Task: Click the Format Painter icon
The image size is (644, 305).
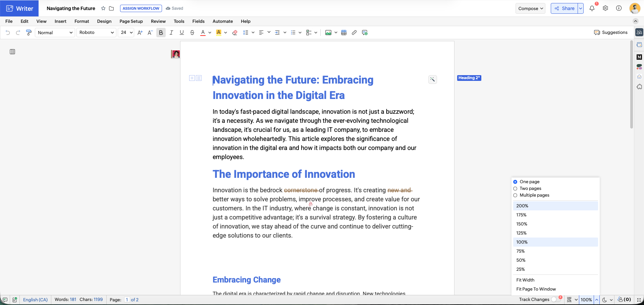Action: tap(29, 33)
